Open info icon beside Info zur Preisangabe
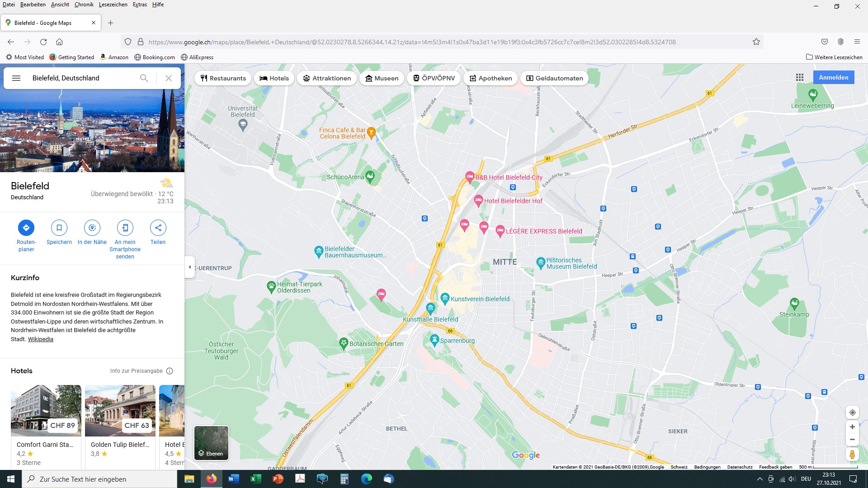Screen dimensions: 868x488 click(x=170, y=371)
